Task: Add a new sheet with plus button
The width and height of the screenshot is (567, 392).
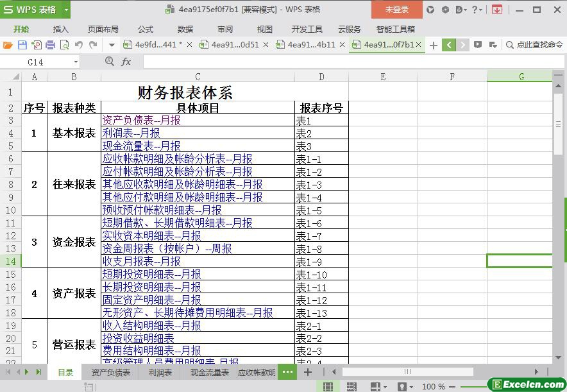Action: (x=308, y=372)
